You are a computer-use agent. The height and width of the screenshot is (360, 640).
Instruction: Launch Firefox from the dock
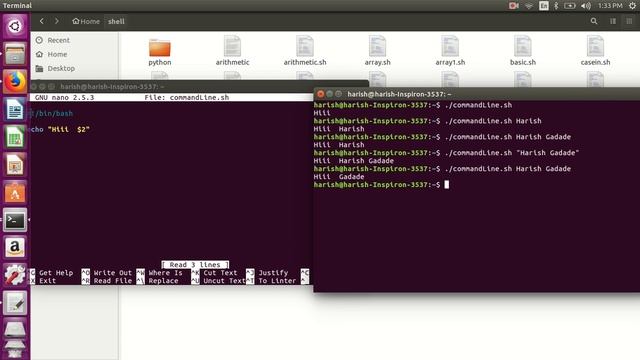pyautogui.click(x=15, y=82)
